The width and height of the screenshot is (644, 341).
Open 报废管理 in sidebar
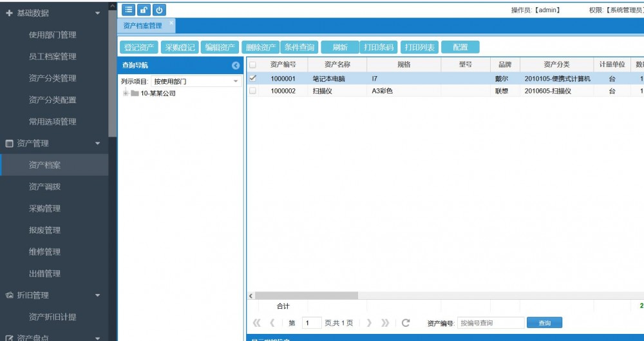45,230
